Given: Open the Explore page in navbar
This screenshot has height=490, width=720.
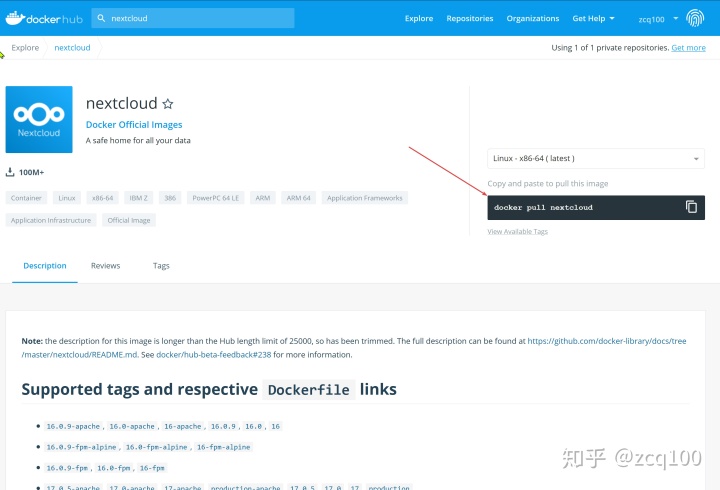Looking at the screenshot, I should (419, 18).
